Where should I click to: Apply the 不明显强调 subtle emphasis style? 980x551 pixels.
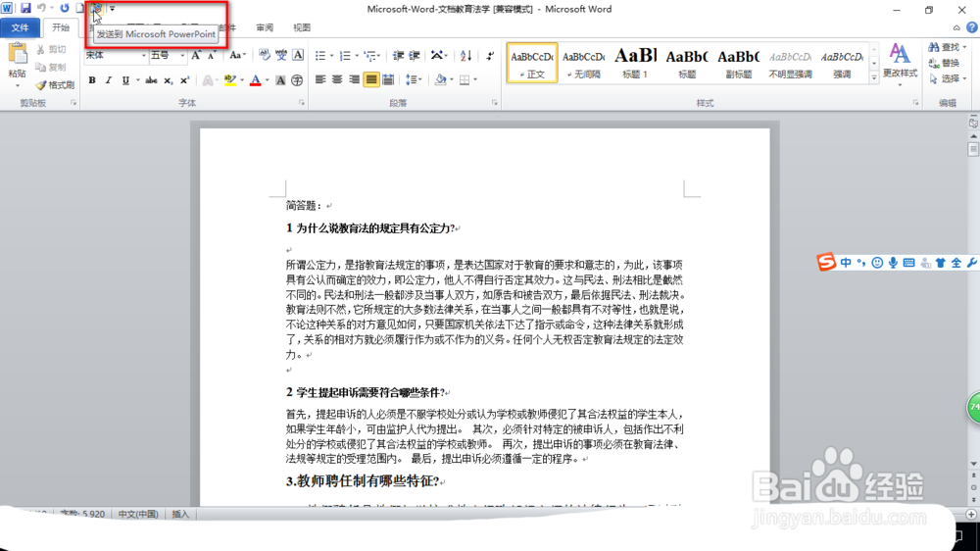790,63
